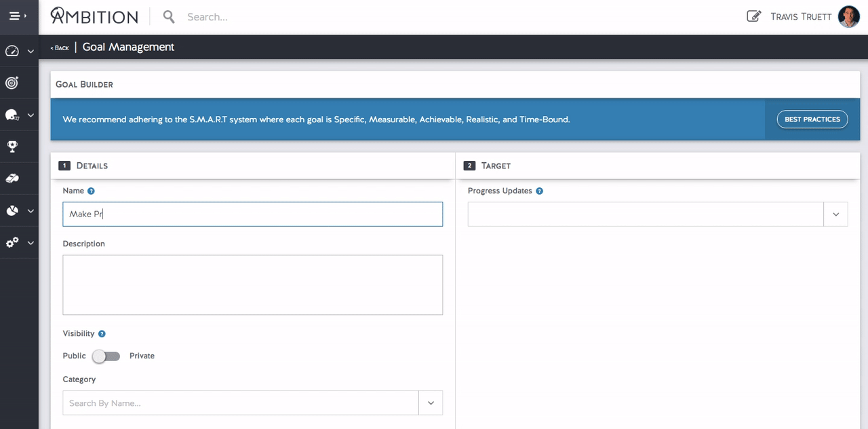Open the goals target sidebar icon
Image resolution: width=868 pixels, height=429 pixels.
click(12, 83)
